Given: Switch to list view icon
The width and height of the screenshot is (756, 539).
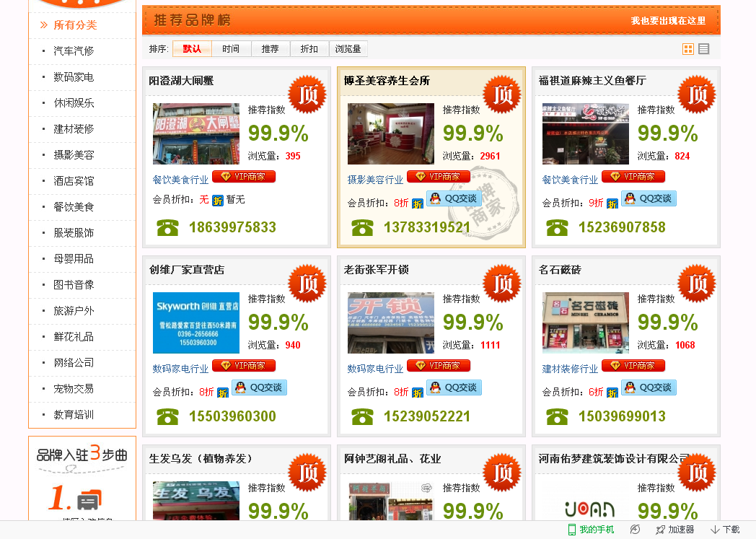Looking at the screenshot, I should pyautogui.click(x=704, y=48).
